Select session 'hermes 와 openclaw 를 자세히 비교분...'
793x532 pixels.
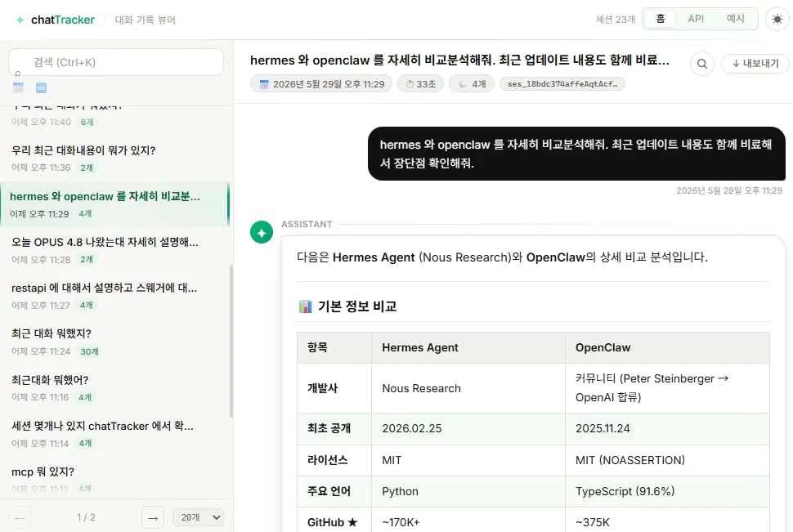tap(114, 204)
